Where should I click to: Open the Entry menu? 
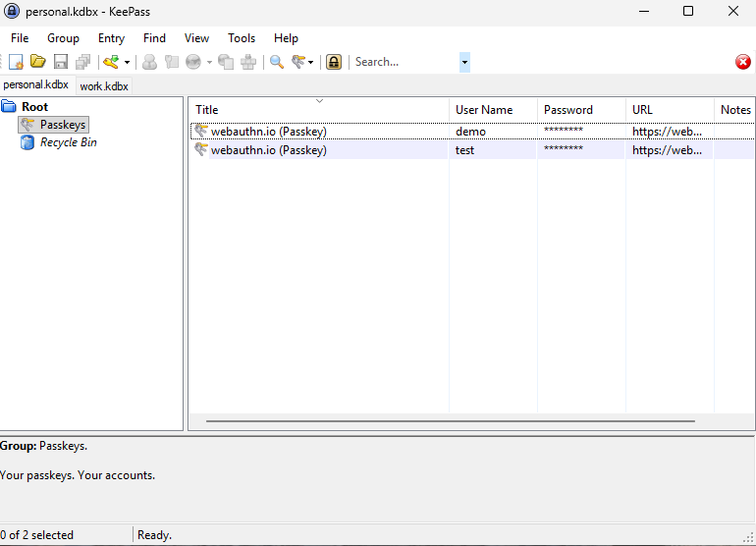pyautogui.click(x=111, y=38)
